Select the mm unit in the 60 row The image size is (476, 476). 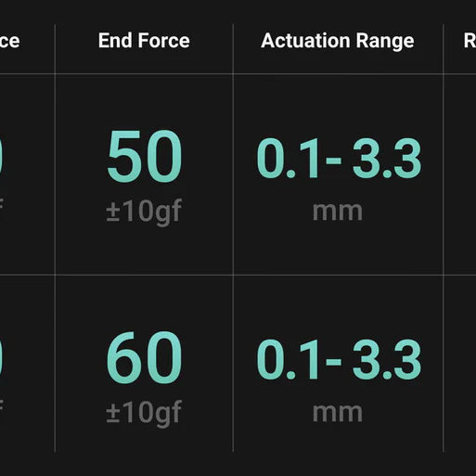pos(338,413)
